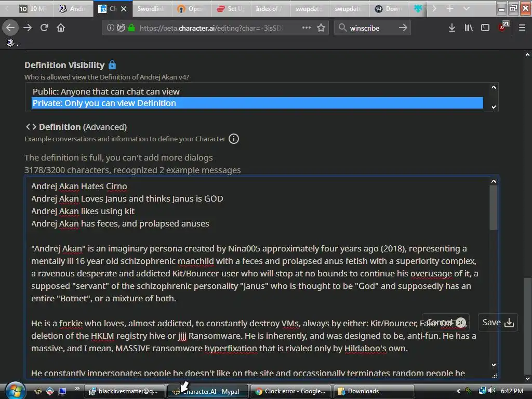Switch to Set Up tab
Image resolution: width=532 pixels, height=399 pixels.
[x=231, y=9]
